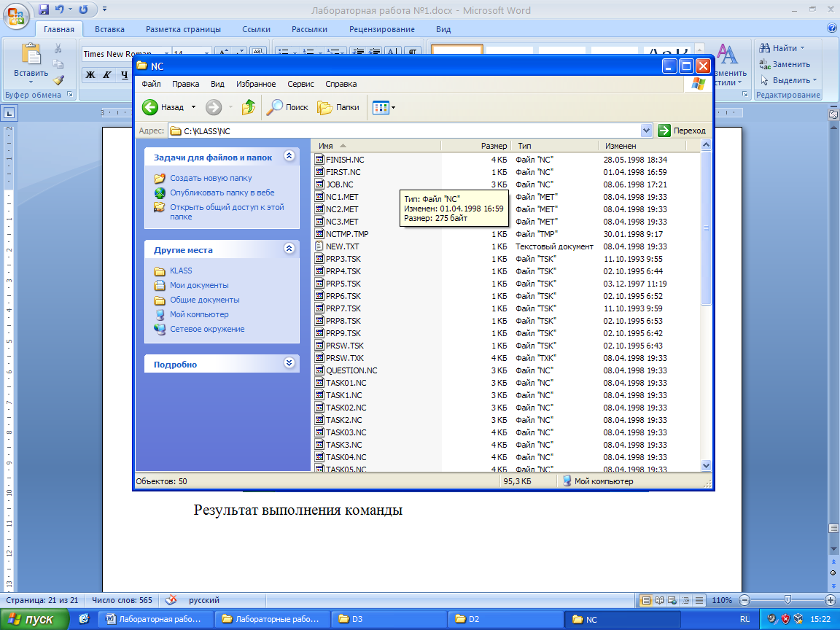The width and height of the screenshot is (840, 630).
Task: Open the Сервис menu in NC window
Action: tap(300, 84)
